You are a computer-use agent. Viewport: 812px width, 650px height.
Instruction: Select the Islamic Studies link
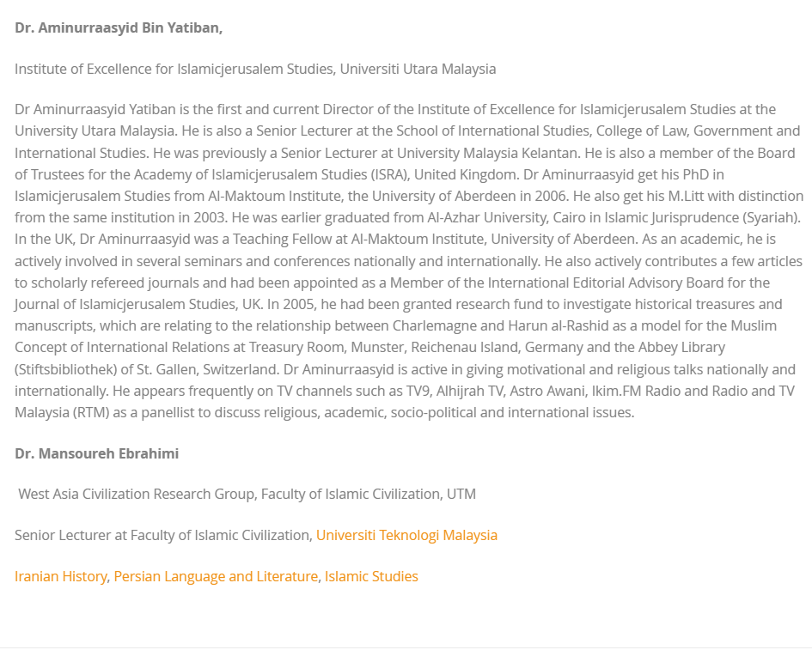click(371, 576)
